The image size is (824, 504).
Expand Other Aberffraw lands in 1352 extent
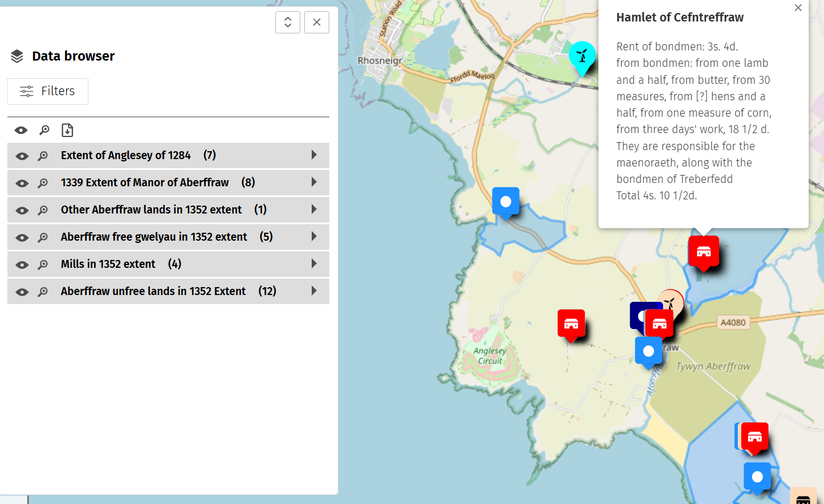(314, 210)
